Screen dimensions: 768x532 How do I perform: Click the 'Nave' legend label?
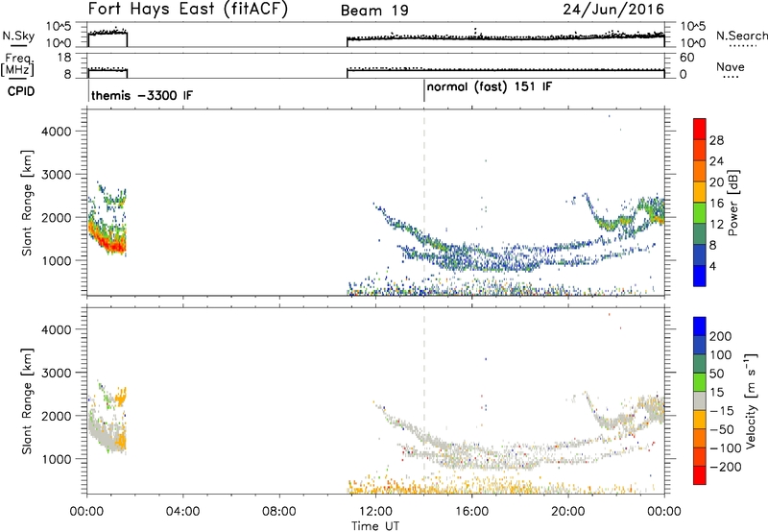pyautogui.click(x=731, y=66)
